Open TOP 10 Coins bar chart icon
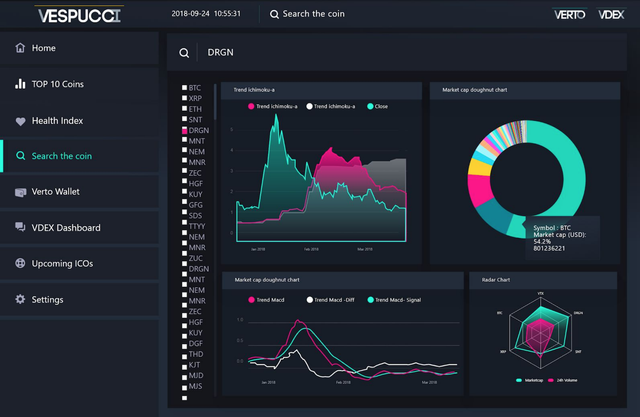This screenshot has width=640, height=417. click(20, 84)
